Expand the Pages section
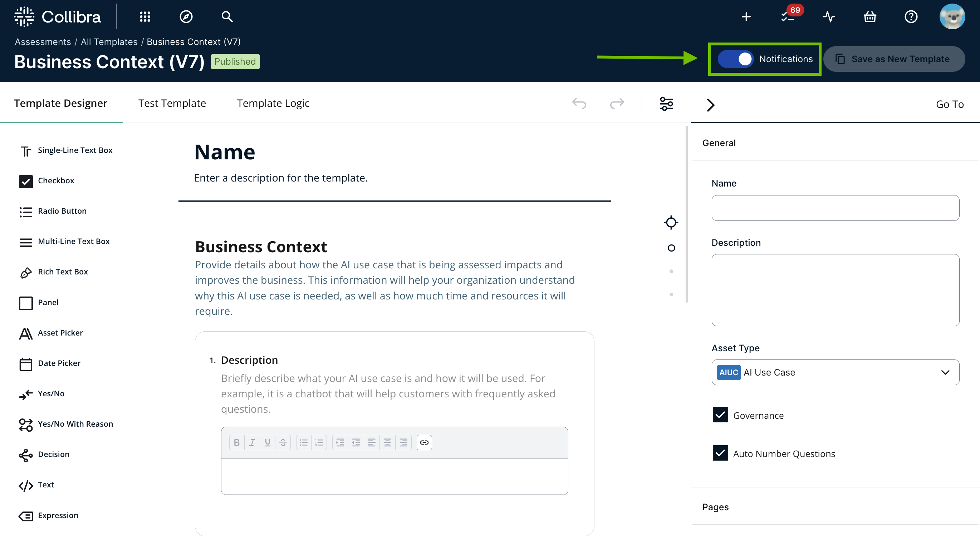The height and width of the screenshot is (536, 980). coord(715,507)
